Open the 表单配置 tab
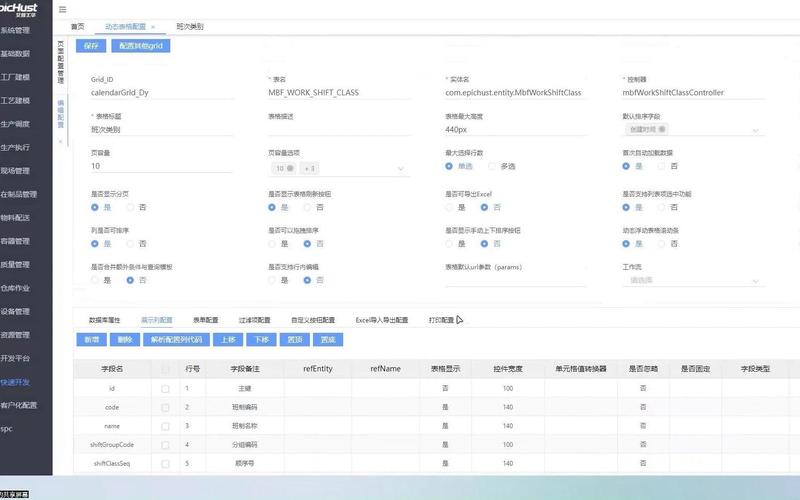Viewport: 800px width, 500px height. pyautogui.click(x=206, y=320)
